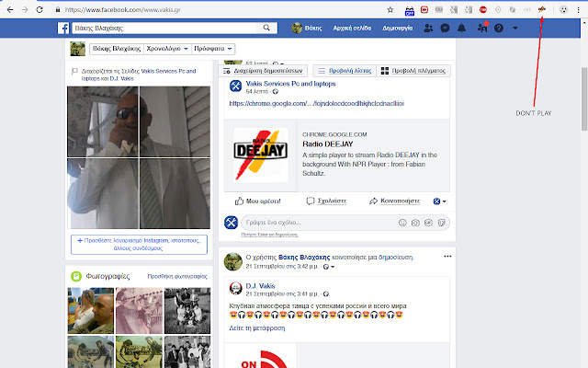Click the sticker icon in comment box
This screenshot has width=588, height=368.
(441, 223)
